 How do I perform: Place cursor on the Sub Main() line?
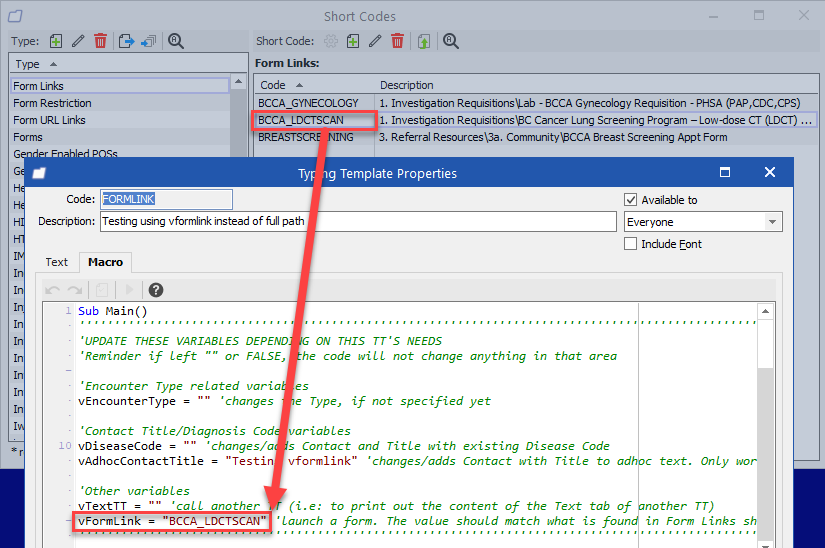[113, 311]
